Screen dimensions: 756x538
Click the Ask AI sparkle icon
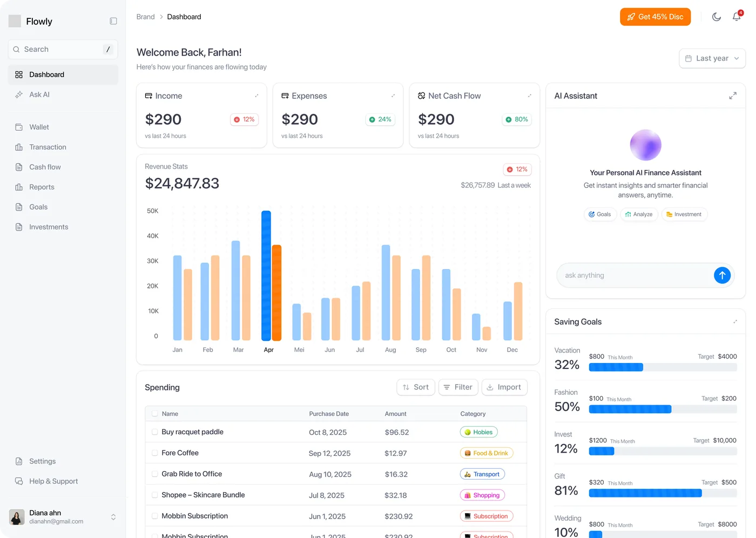click(x=19, y=95)
